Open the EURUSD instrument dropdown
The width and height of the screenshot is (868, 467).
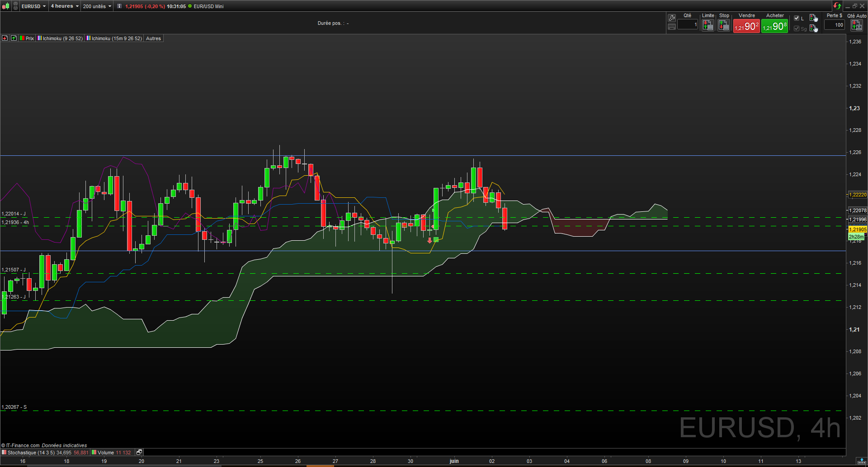click(x=34, y=6)
